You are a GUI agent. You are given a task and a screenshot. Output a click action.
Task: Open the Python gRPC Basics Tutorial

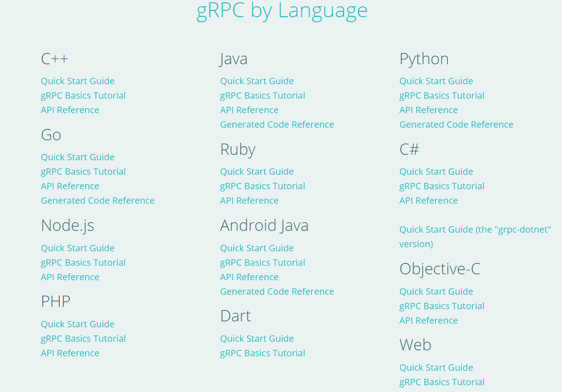[x=442, y=96]
